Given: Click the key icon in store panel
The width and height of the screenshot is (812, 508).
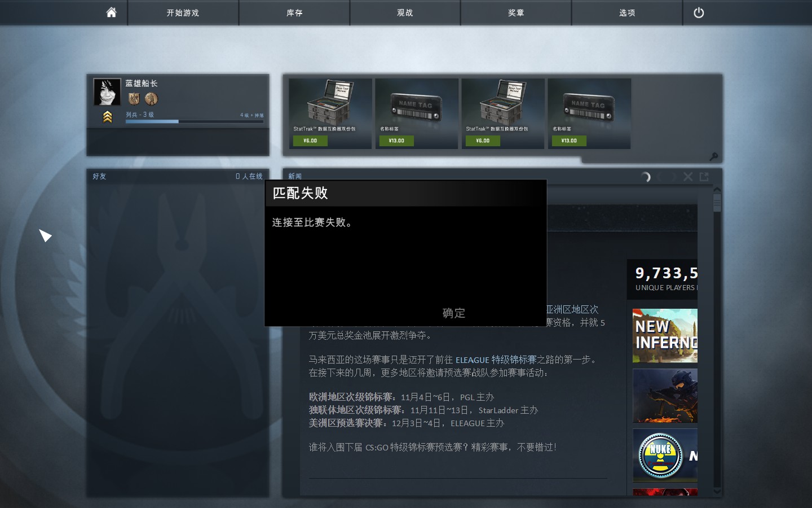Looking at the screenshot, I should (x=713, y=156).
